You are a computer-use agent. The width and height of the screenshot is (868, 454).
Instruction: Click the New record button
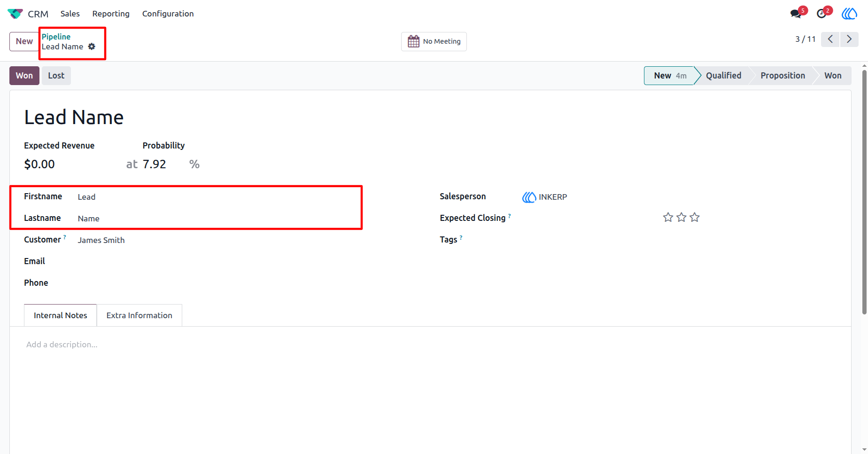point(24,41)
